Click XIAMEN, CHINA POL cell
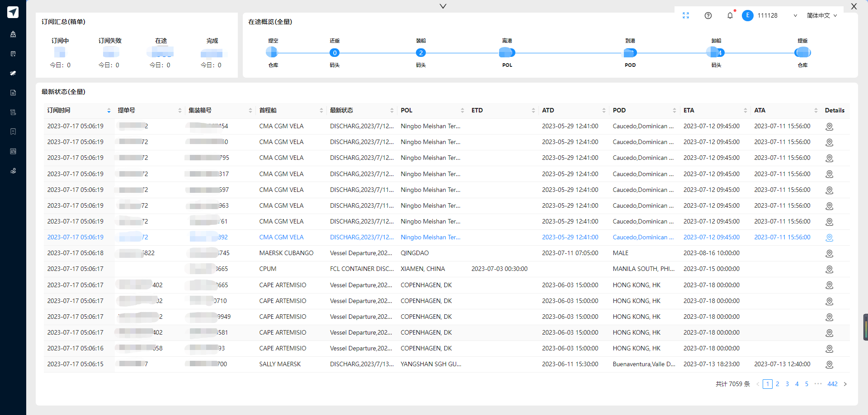Image resolution: width=868 pixels, height=415 pixels. coord(423,269)
